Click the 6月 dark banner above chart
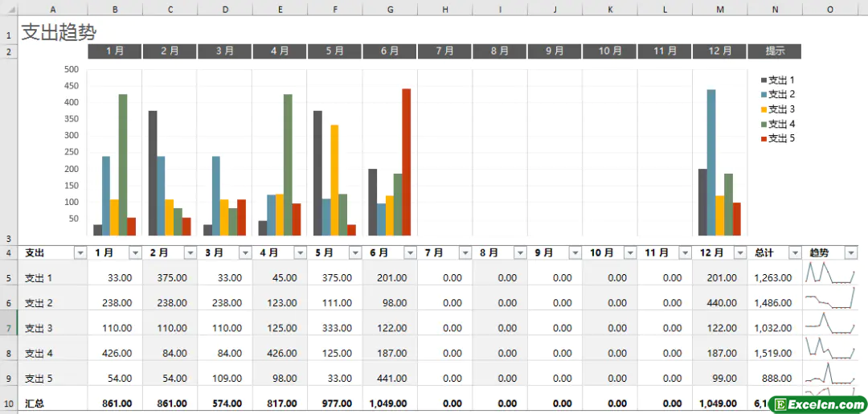The image size is (868, 414). (x=390, y=51)
